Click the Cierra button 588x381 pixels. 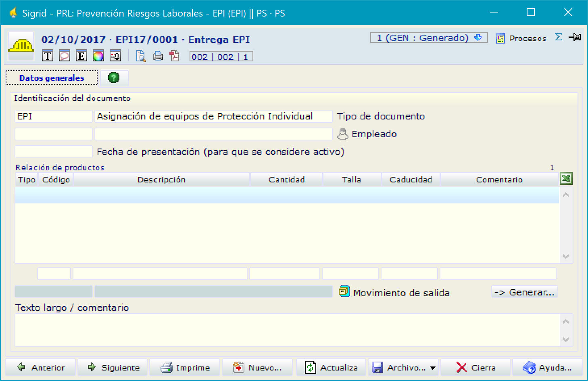coord(475,368)
